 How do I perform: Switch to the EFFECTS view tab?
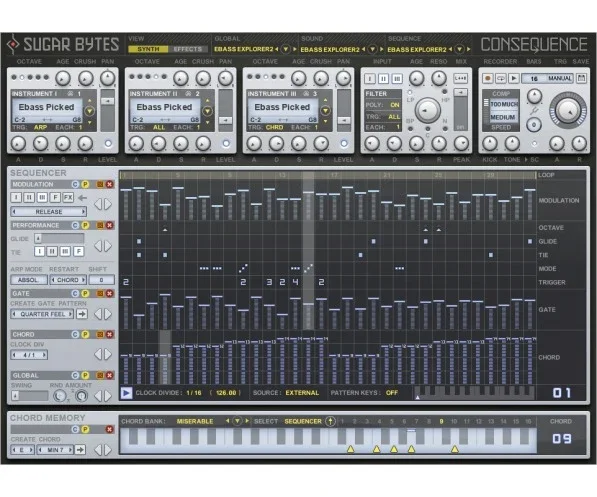point(188,49)
